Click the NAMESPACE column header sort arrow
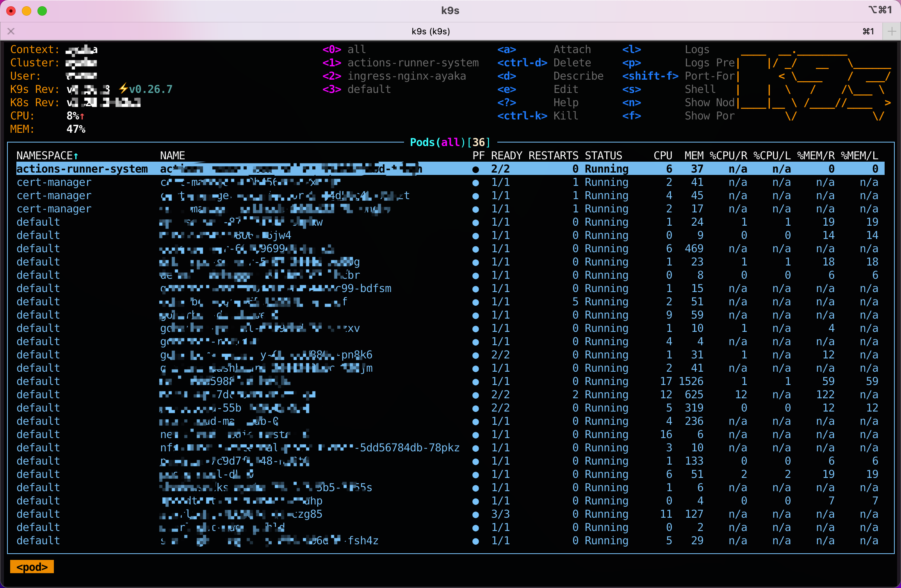This screenshot has width=901, height=588. 76,156
